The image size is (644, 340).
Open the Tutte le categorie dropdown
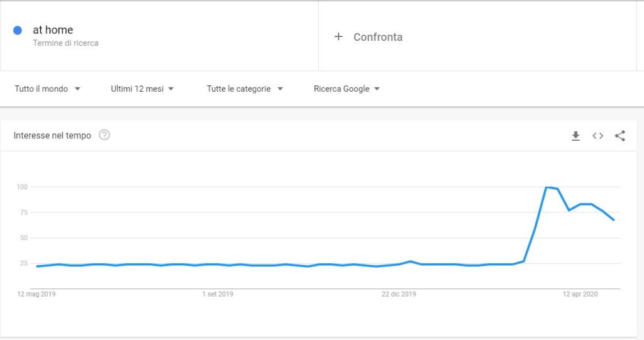(245, 89)
